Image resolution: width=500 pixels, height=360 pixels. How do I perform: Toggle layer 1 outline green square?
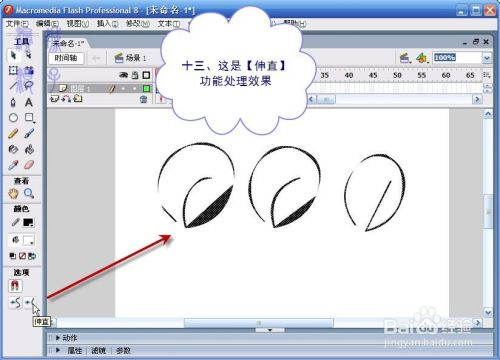(x=146, y=89)
